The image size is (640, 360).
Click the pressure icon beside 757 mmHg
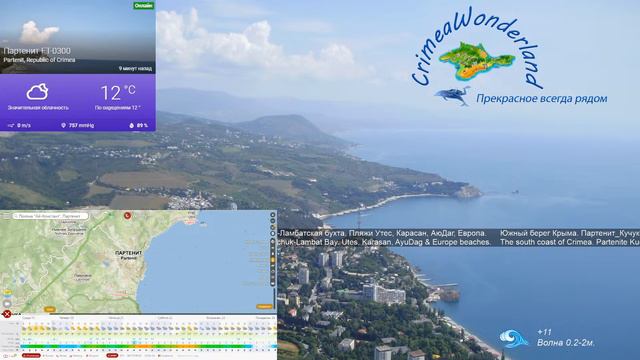[63, 125]
